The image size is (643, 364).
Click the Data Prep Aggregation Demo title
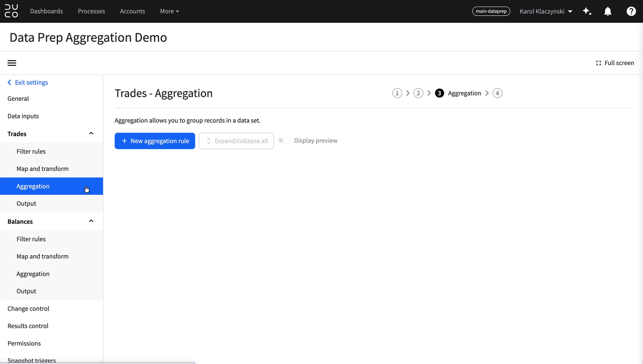(88, 37)
